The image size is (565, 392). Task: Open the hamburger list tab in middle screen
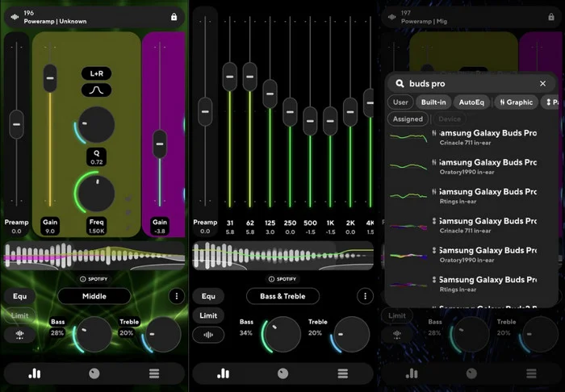(343, 373)
